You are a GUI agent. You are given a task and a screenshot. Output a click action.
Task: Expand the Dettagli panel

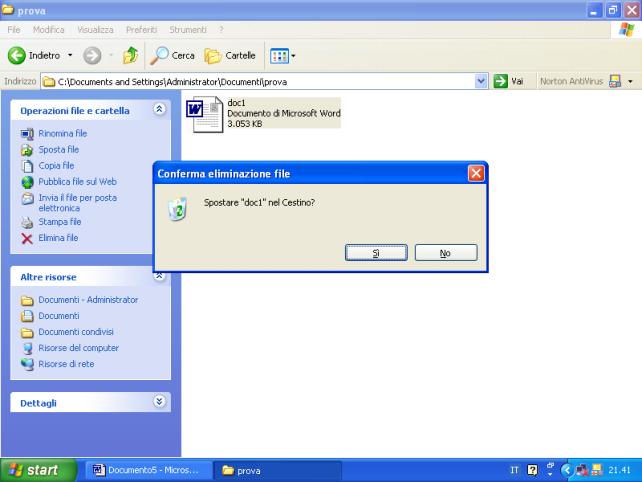[x=159, y=401]
